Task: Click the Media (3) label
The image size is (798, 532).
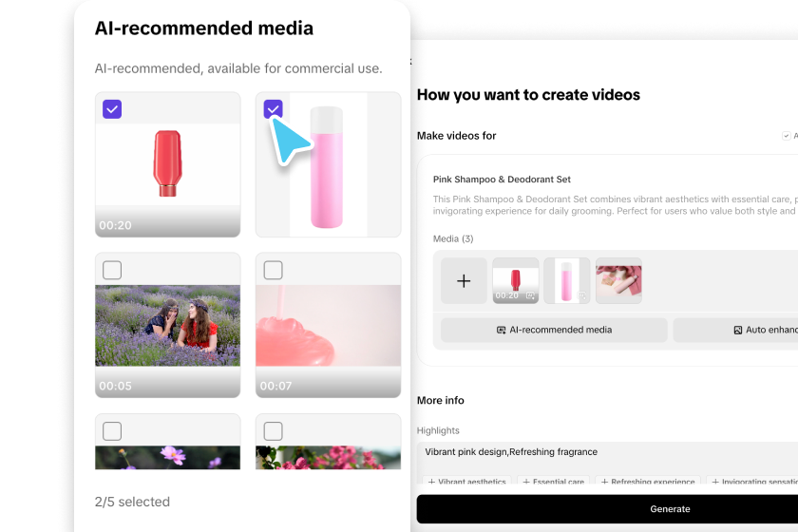Action: click(x=453, y=238)
